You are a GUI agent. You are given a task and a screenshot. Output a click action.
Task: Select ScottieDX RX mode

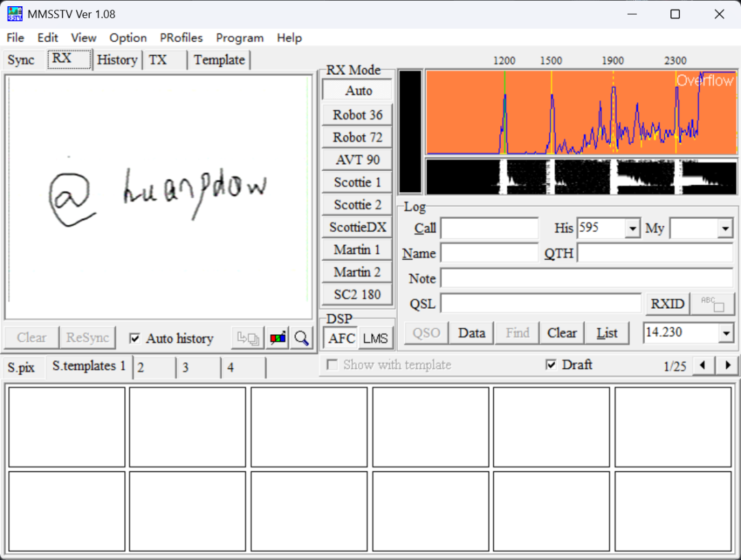[357, 227]
